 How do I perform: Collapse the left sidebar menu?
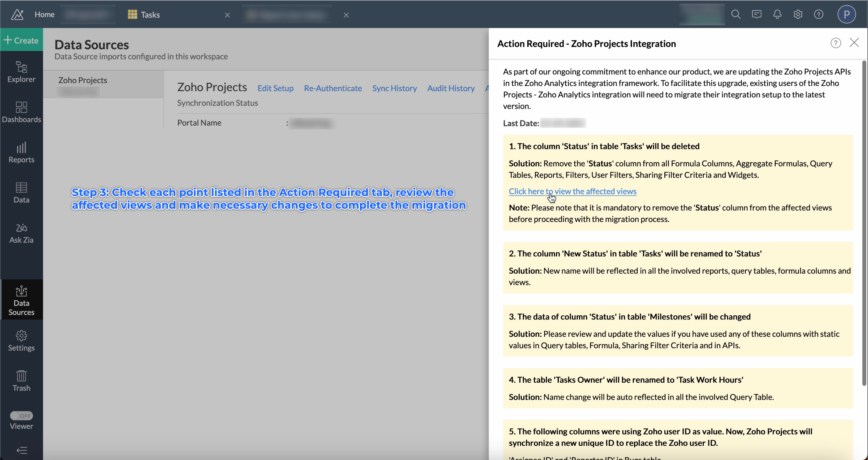click(x=21, y=450)
